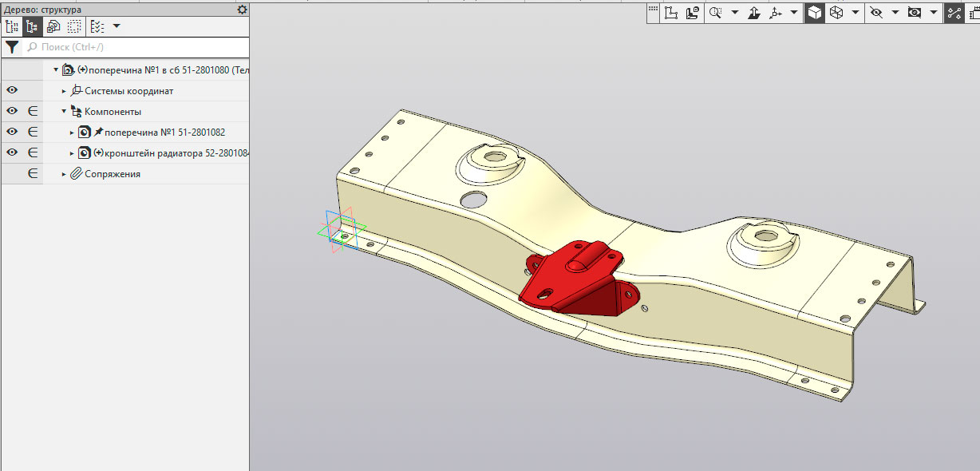Click the XYZ axes orientation icon
This screenshot has height=471, width=980.
(775, 13)
